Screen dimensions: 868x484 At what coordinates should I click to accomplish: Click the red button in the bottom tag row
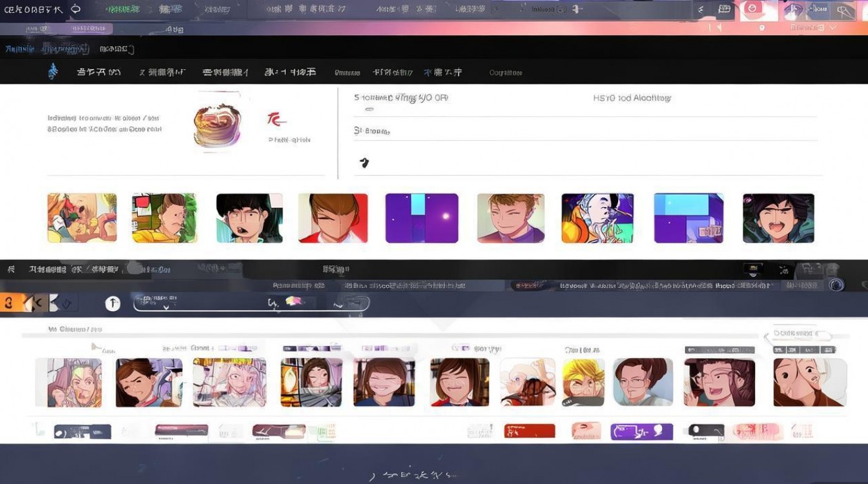(x=530, y=430)
